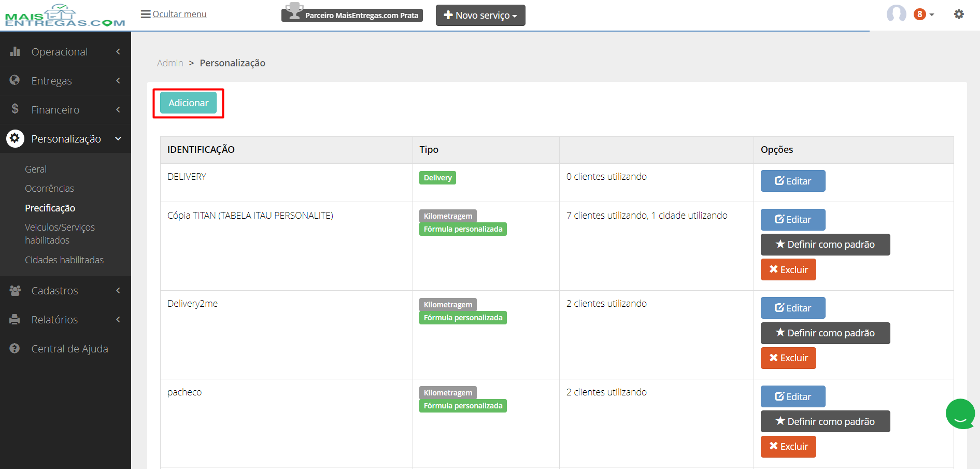Click the Cadastros people icon

[15, 290]
